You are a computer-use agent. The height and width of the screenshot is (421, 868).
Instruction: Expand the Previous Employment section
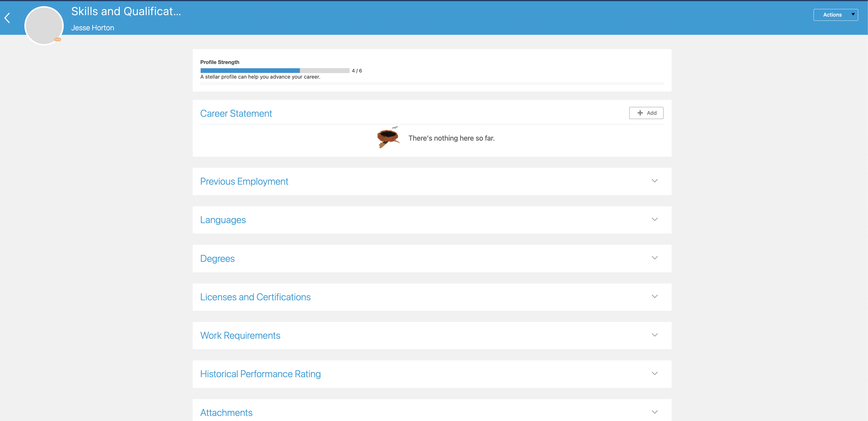pyautogui.click(x=655, y=181)
